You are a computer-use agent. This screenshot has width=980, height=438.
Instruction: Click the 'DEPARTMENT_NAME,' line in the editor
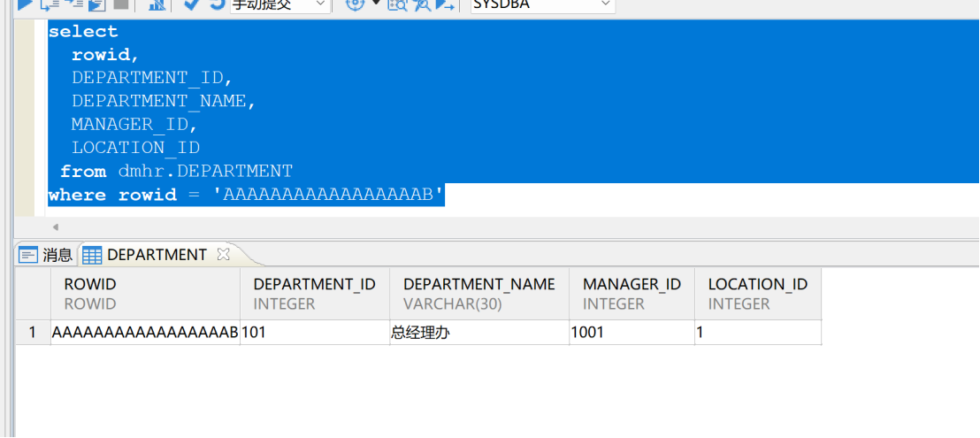[x=164, y=101]
